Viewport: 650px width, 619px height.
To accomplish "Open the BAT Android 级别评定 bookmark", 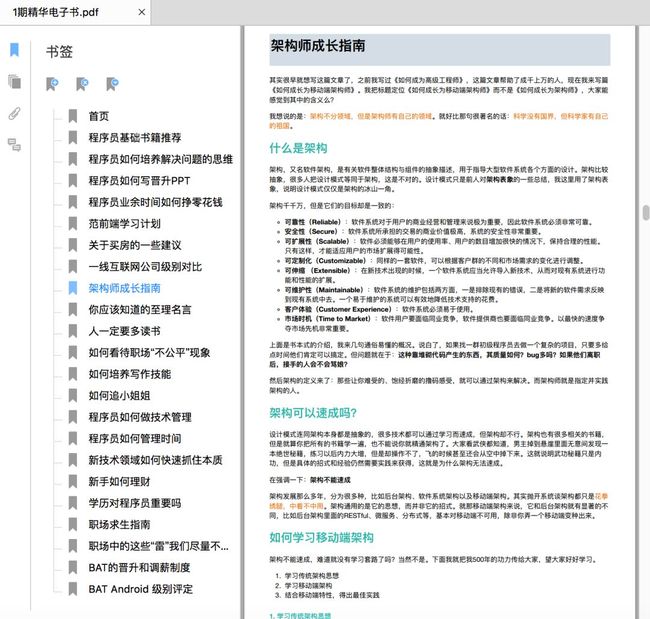I will coord(141,589).
